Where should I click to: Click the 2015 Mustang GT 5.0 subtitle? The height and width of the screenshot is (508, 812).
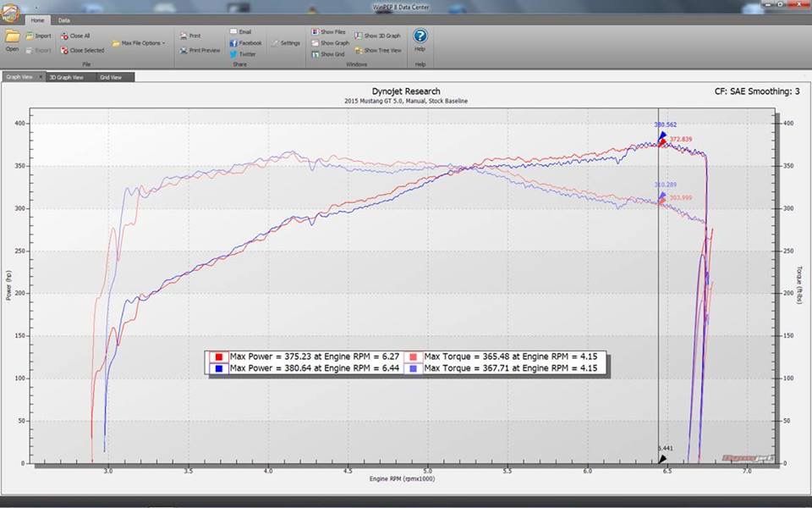[406, 101]
